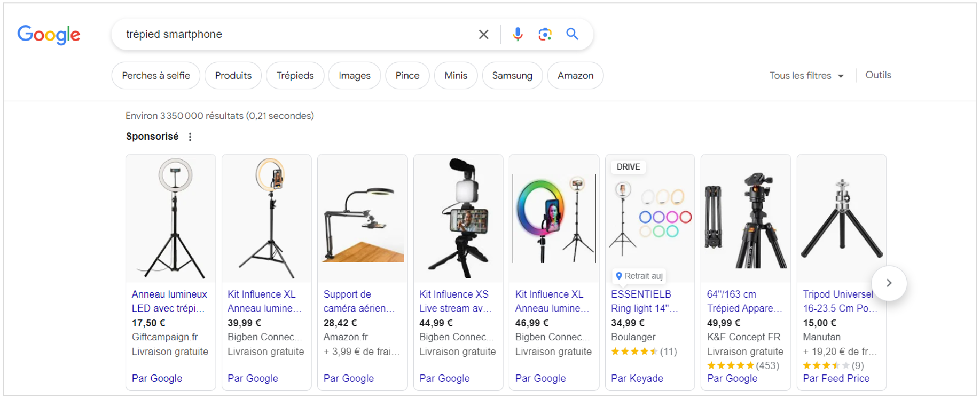Click Par Google under the Giftcampaign.fr product
The image size is (980, 399).
[157, 378]
